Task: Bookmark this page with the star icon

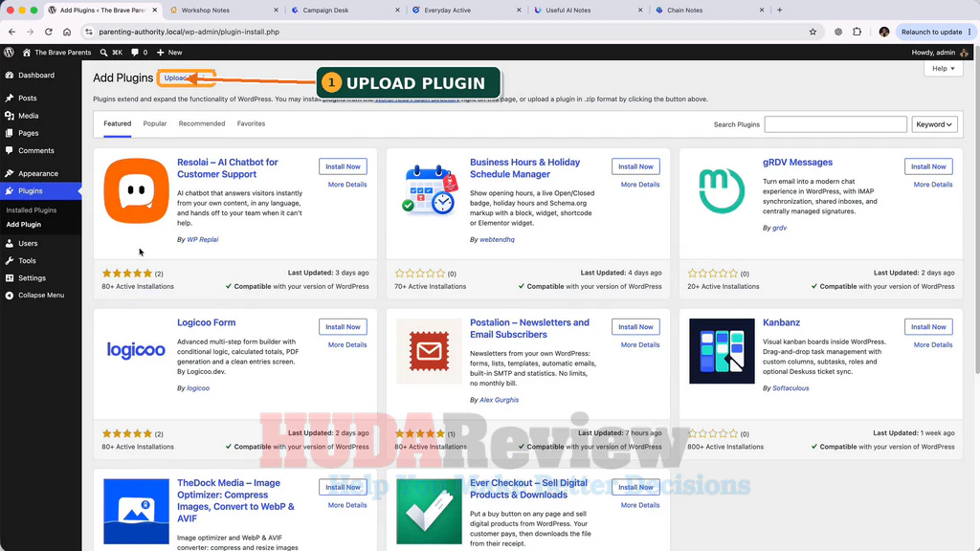Action: tap(813, 32)
